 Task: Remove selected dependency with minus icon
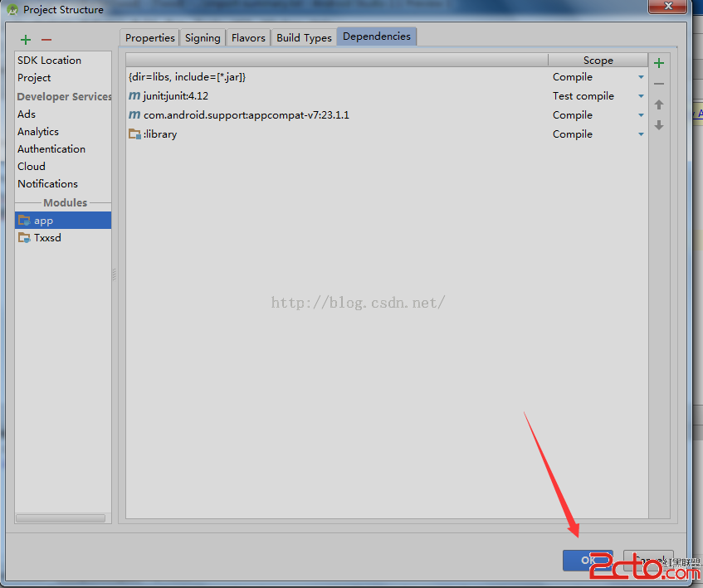[x=659, y=84]
